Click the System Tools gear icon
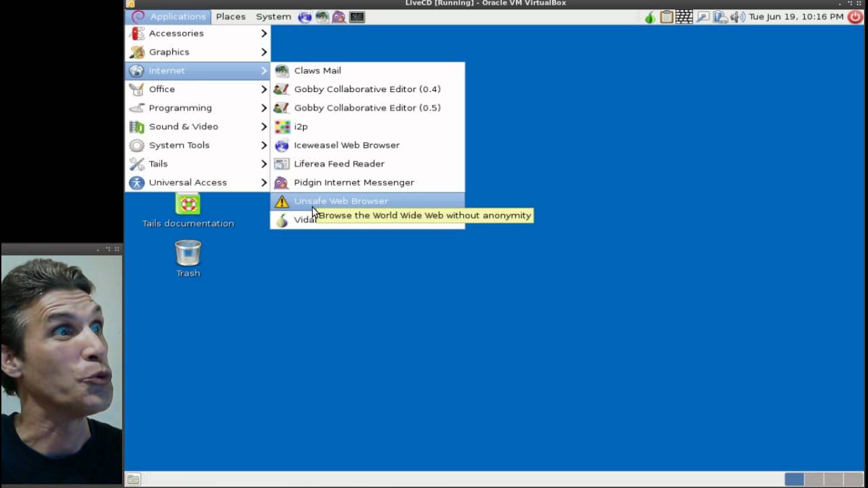Viewport: 868px width, 488px height. tap(137, 145)
